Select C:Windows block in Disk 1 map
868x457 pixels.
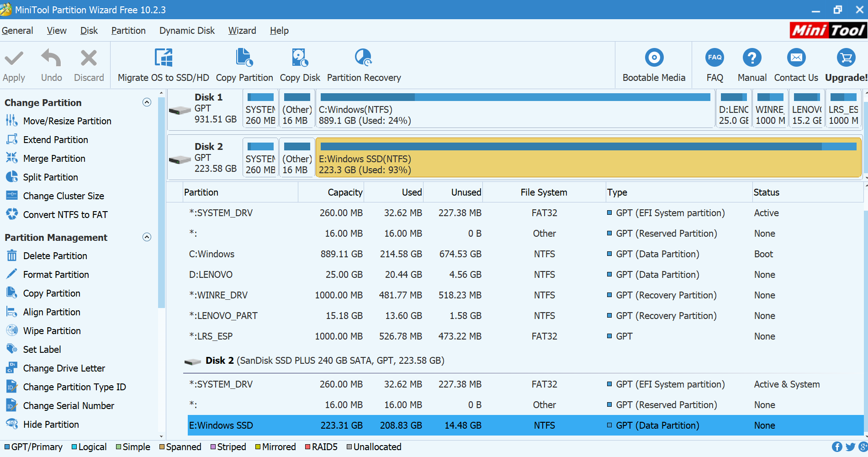click(x=515, y=109)
